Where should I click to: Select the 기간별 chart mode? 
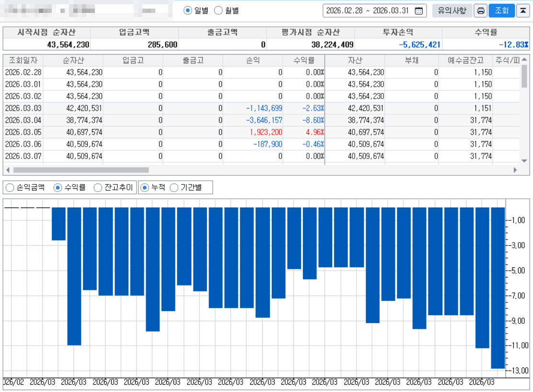(174, 187)
